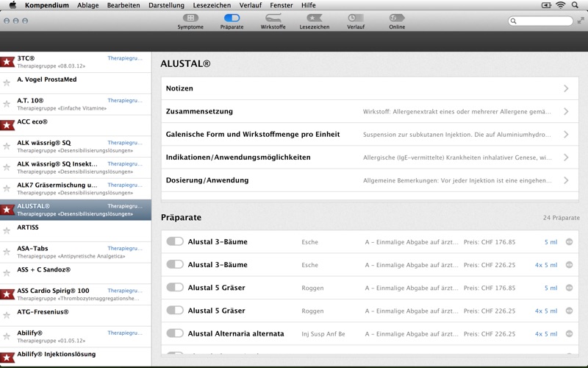The width and height of the screenshot is (588, 368).
Task: Star the ALK7 Gräsermischung entry
Action: (x=7, y=188)
